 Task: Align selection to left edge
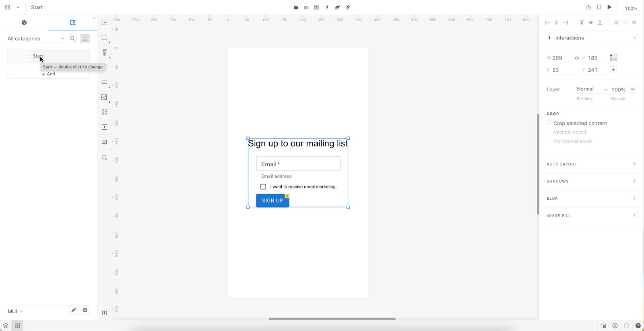pos(547,23)
